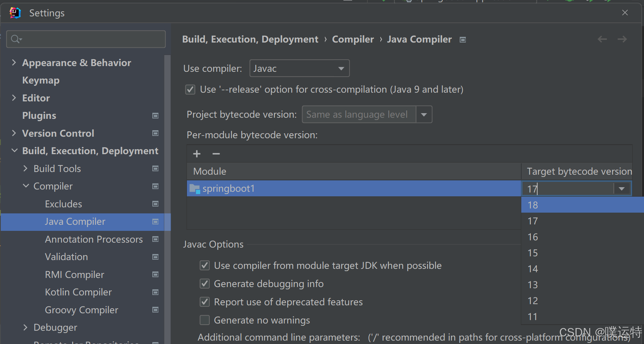Image resolution: width=644 pixels, height=344 pixels.
Task: Choose 16 from bytecode version list
Action: pyautogui.click(x=582, y=237)
